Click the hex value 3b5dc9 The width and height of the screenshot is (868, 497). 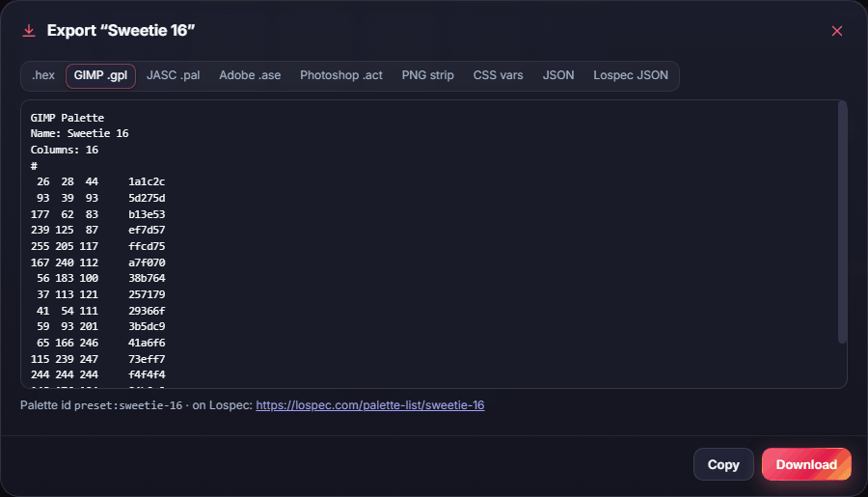[147, 326]
